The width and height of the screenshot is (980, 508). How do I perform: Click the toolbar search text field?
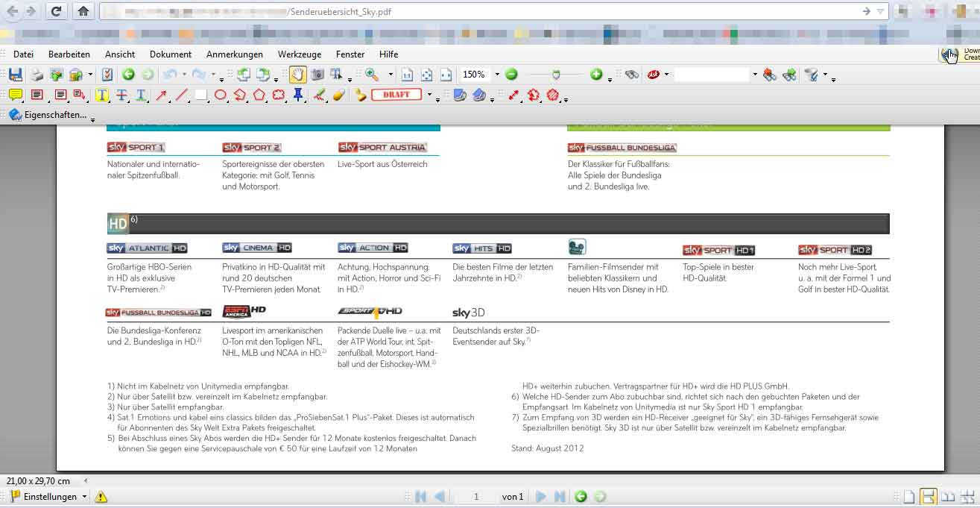click(712, 75)
